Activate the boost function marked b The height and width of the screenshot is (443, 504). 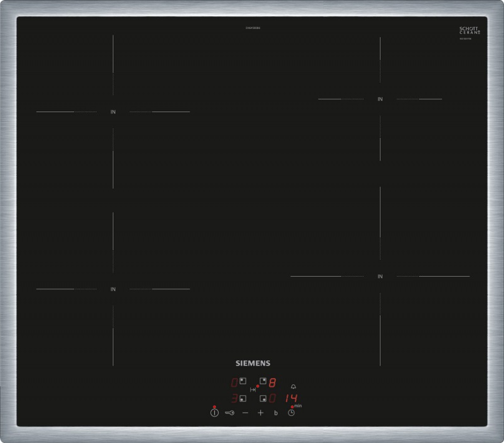276,413
